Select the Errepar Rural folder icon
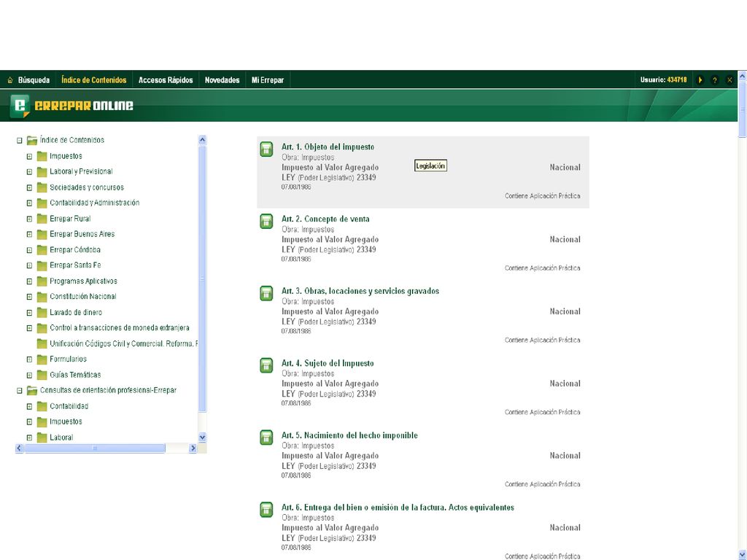The width and height of the screenshot is (747, 560). click(42, 219)
